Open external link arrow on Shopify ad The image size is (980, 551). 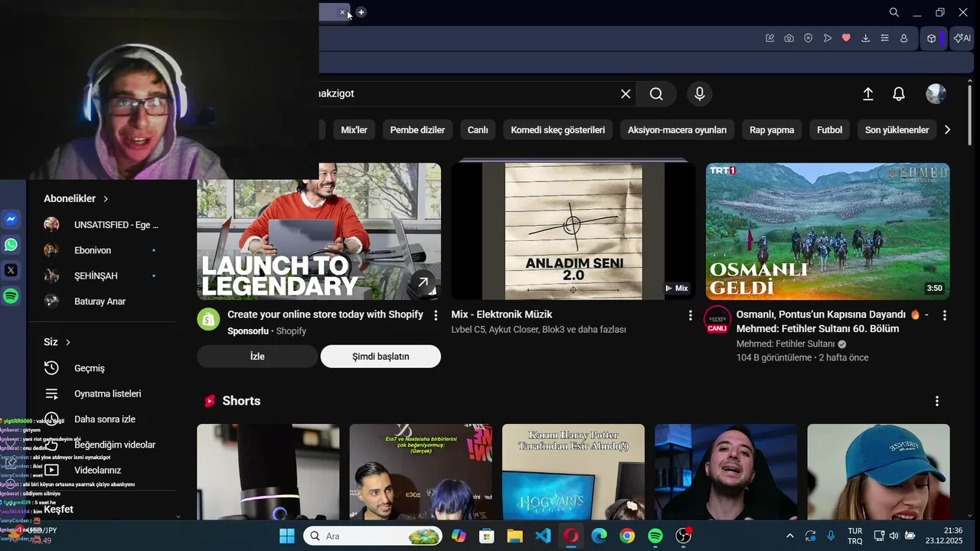pos(423,282)
